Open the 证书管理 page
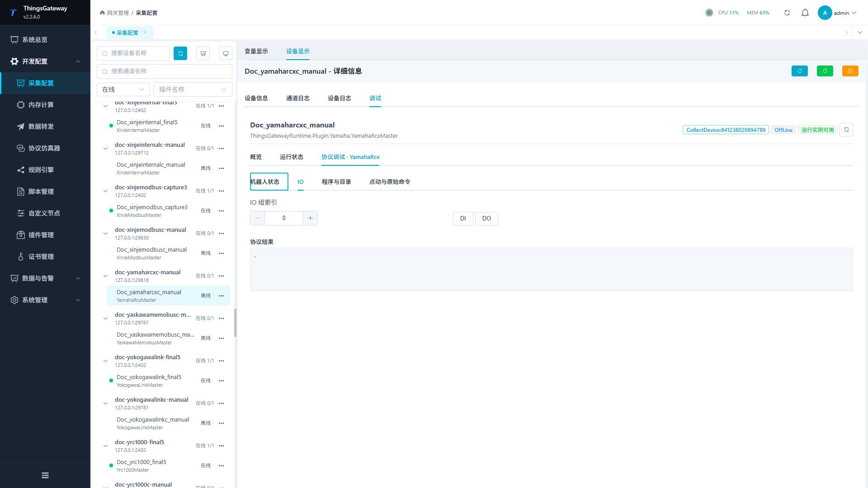Viewport: 868px width, 488px height. coord(45,257)
